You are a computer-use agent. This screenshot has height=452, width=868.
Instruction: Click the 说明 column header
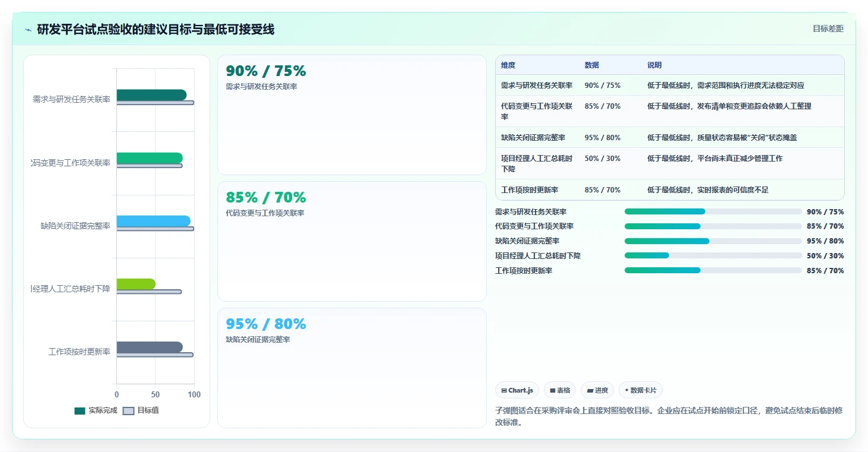(x=654, y=65)
